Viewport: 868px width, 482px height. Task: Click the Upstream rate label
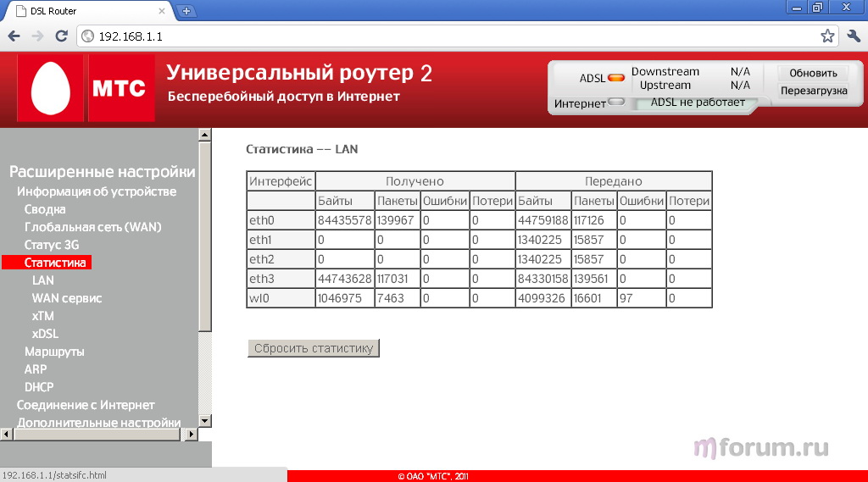coord(665,86)
